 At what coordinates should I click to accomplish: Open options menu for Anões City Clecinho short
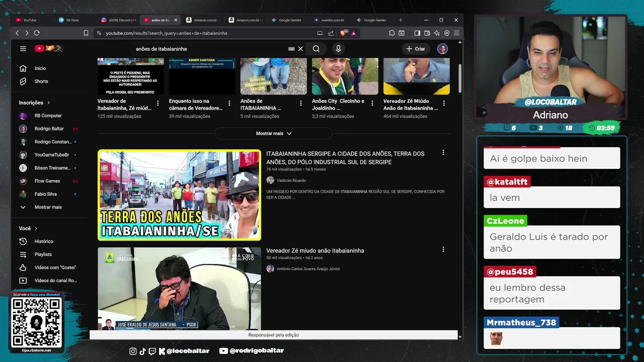[x=372, y=103]
